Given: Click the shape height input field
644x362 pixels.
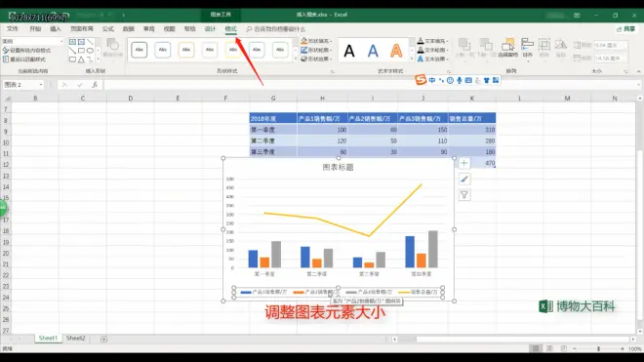Looking at the screenshot, I should pyautogui.click(x=611, y=45).
